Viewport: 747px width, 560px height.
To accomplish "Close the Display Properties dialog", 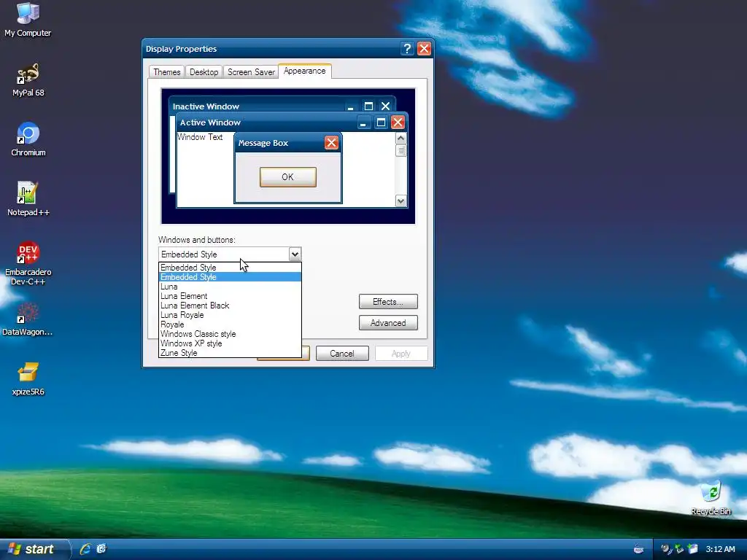I will [x=424, y=49].
